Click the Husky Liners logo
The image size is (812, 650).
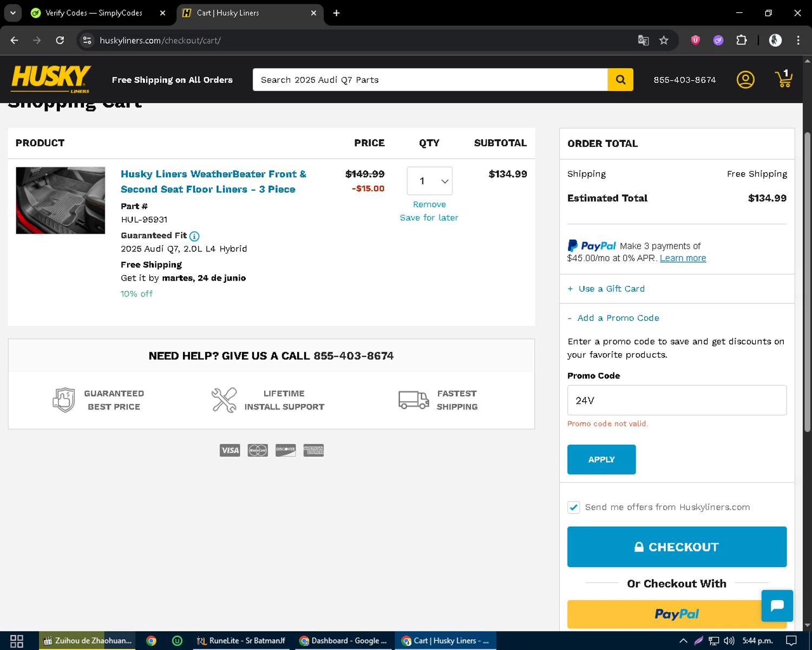tap(51, 79)
